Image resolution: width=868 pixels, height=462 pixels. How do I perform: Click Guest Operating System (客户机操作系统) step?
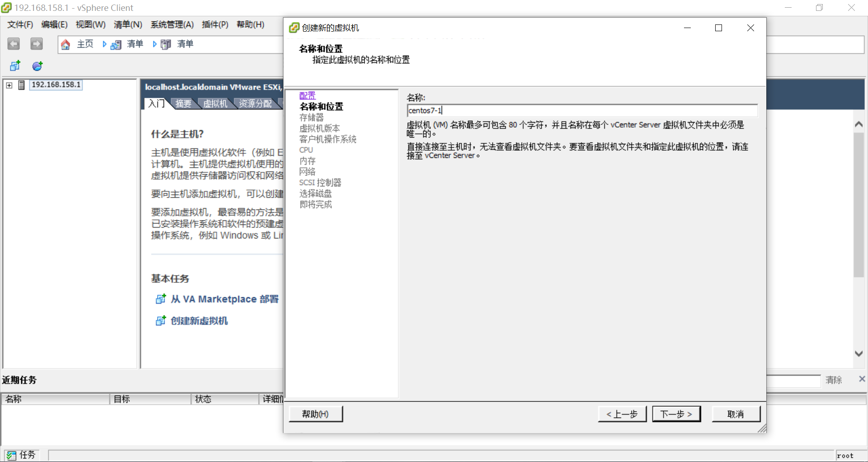click(328, 139)
